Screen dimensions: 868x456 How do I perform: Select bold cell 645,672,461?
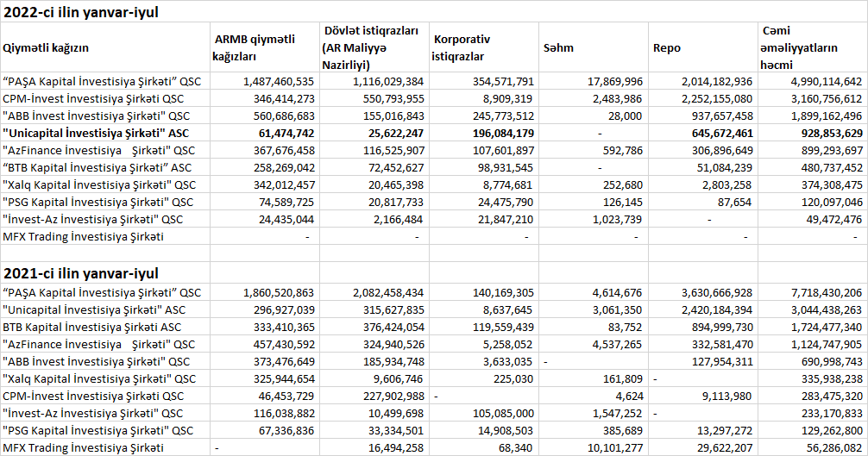(x=703, y=134)
